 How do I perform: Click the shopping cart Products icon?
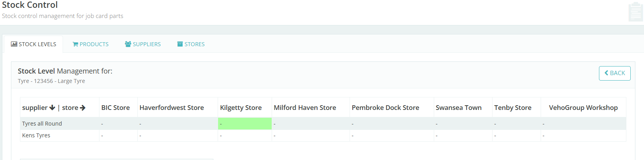tap(76, 44)
